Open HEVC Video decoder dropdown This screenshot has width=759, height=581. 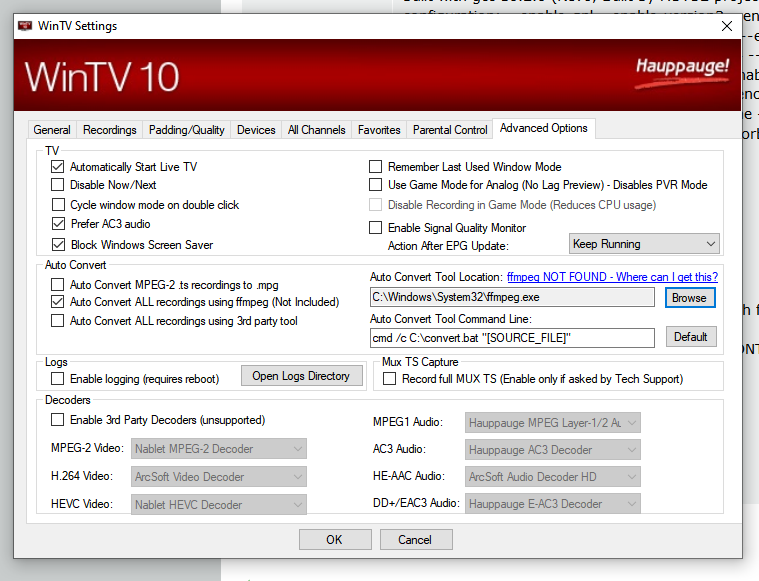coord(219,505)
